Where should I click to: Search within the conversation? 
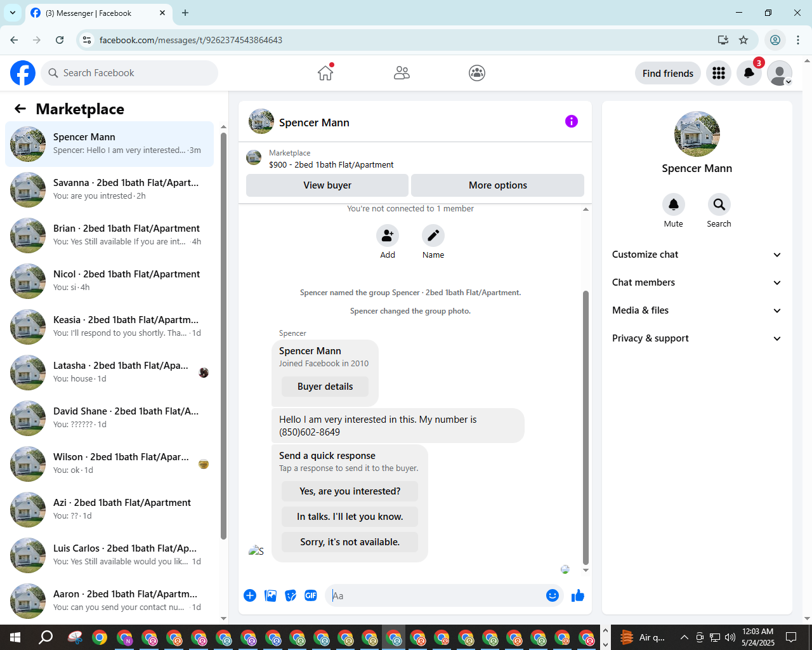[x=719, y=204]
